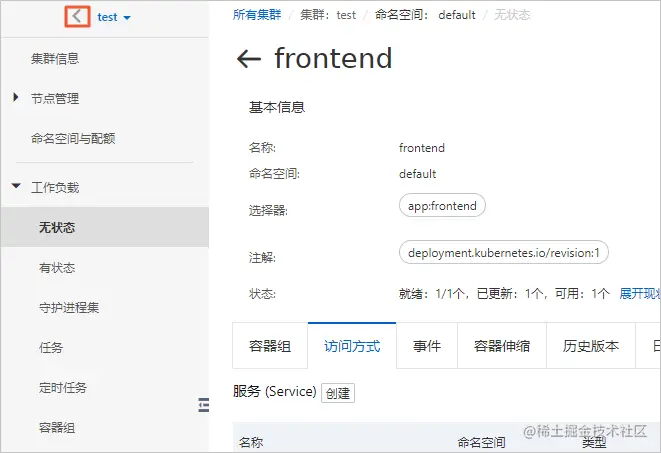Screen dimensions: 661x453
Task: Switch to the 容器组 tab
Action: pos(270,346)
